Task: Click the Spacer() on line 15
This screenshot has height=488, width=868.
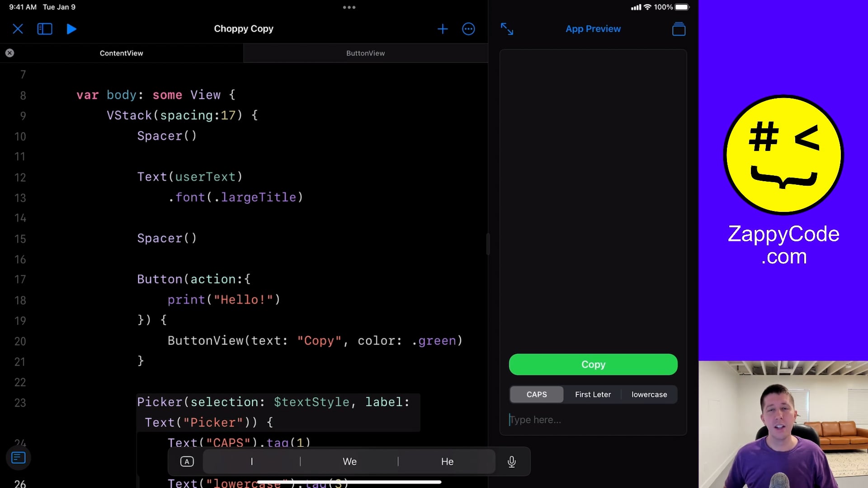Action: tap(167, 238)
